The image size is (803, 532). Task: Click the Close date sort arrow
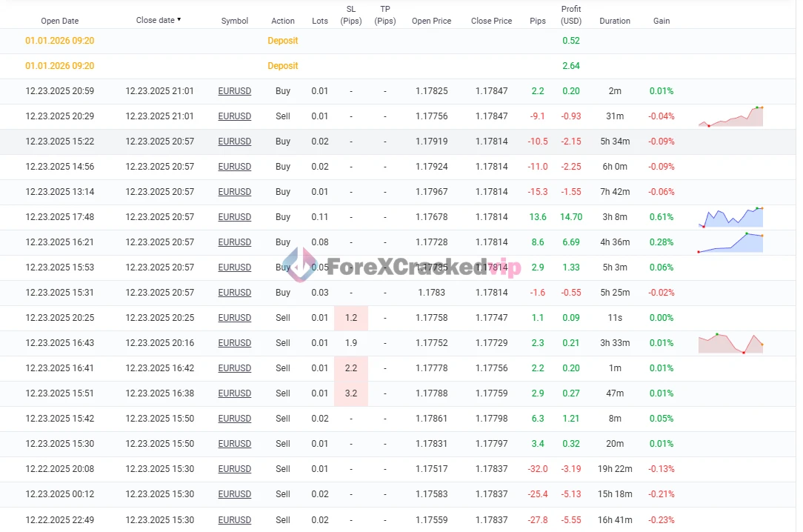point(179,20)
